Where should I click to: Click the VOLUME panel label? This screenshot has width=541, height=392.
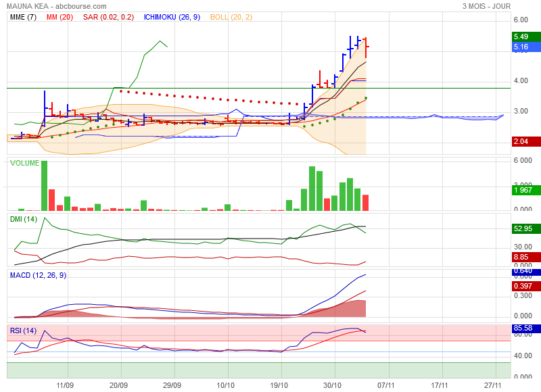click(x=24, y=163)
